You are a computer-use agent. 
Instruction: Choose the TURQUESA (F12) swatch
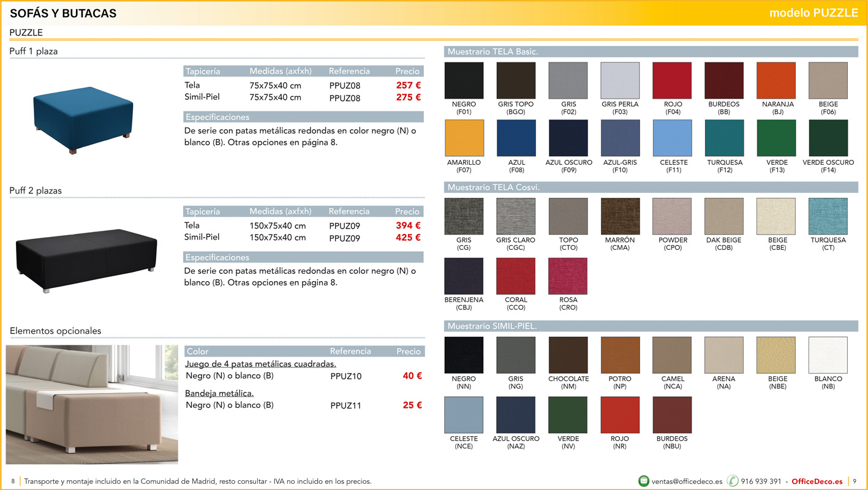pyautogui.click(x=724, y=138)
